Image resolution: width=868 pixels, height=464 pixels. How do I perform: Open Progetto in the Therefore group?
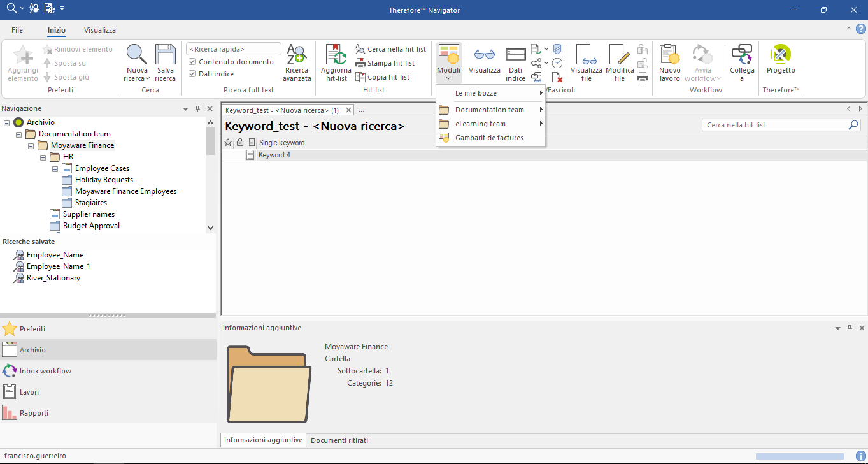[x=779, y=62]
